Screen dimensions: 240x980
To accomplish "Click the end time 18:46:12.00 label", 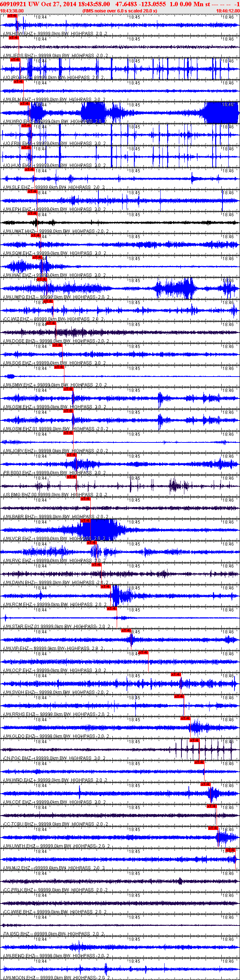I will 228,11.
